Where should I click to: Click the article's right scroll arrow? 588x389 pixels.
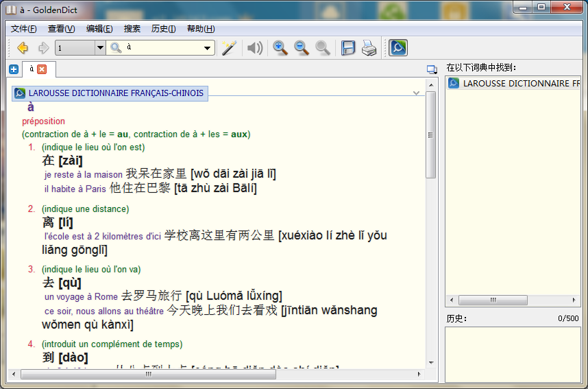[x=419, y=374]
